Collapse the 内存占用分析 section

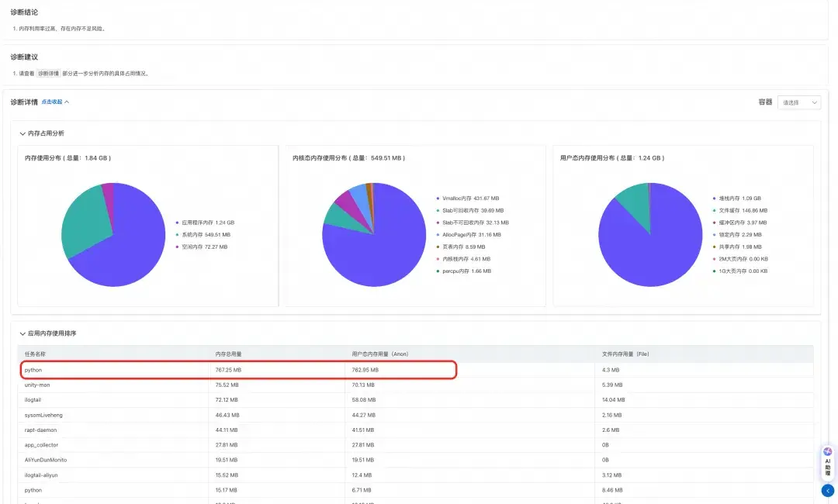click(x=42, y=133)
